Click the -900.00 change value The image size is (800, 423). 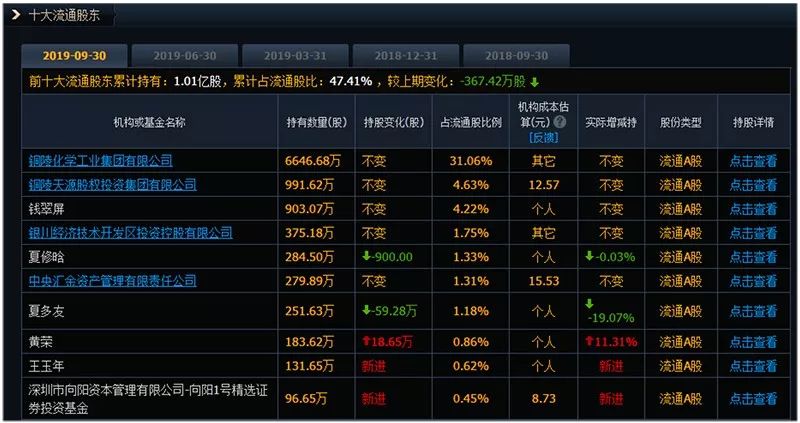pos(392,257)
